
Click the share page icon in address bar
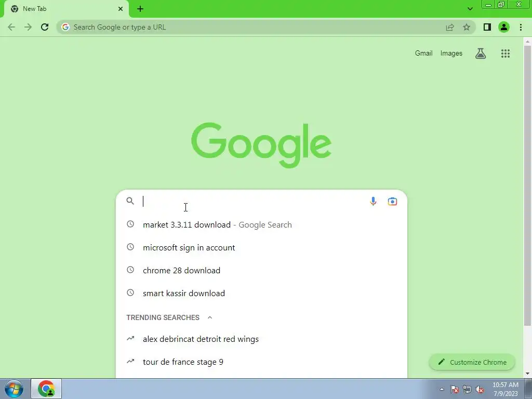[450, 27]
